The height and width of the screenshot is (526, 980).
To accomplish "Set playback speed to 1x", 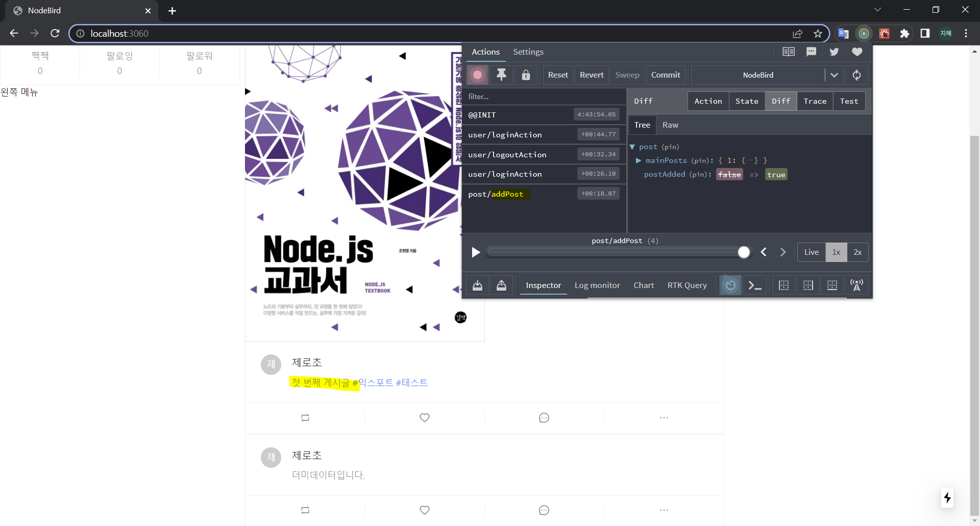I will (836, 252).
